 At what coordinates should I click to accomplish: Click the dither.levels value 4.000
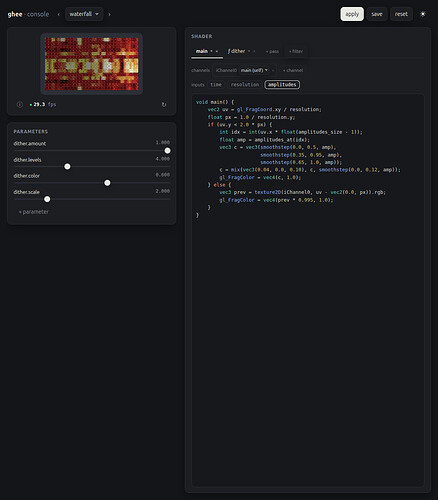[163, 159]
